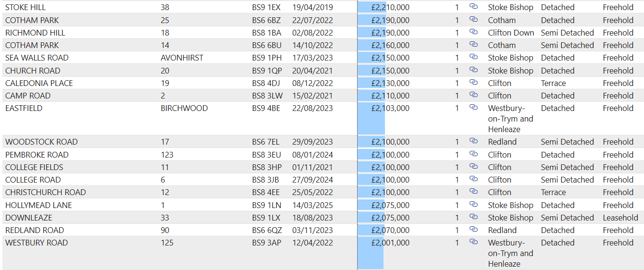The height and width of the screenshot is (270, 644).
Task: Open the Downleaze row link icon
Action: click(x=473, y=217)
